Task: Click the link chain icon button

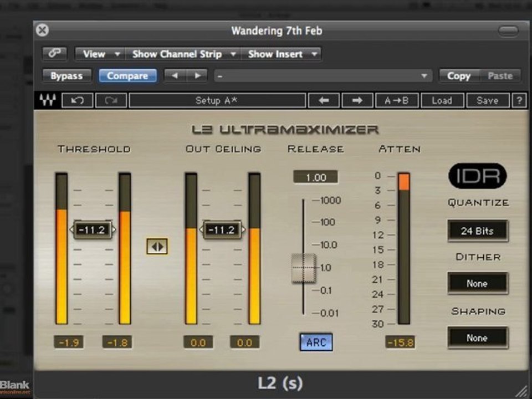Action: 55,54
